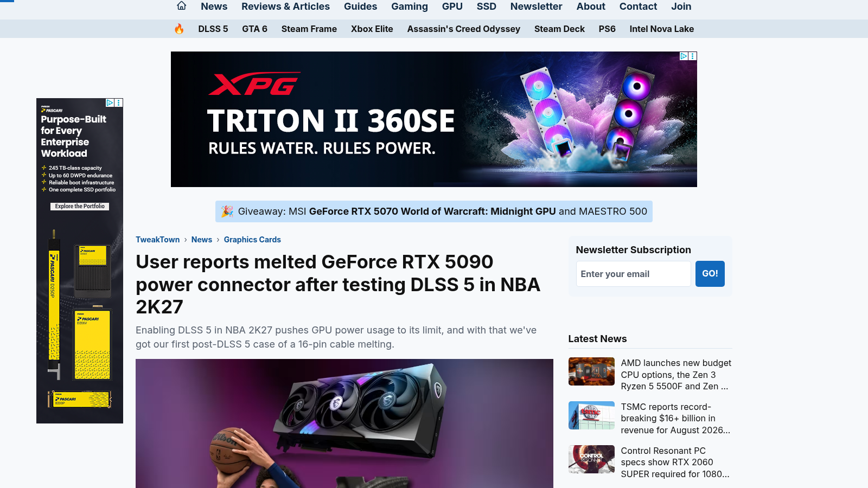Open the Steam Deck trending topic
Image resolution: width=868 pixels, height=488 pixels.
(559, 29)
